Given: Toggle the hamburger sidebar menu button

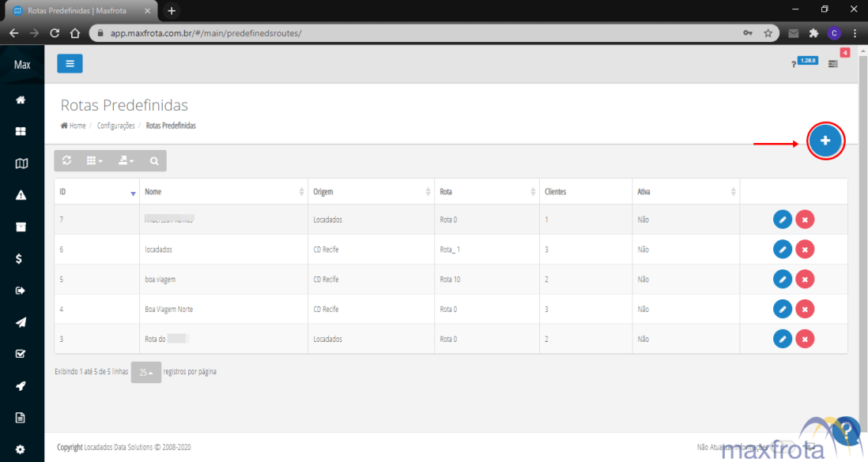Looking at the screenshot, I should point(70,64).
